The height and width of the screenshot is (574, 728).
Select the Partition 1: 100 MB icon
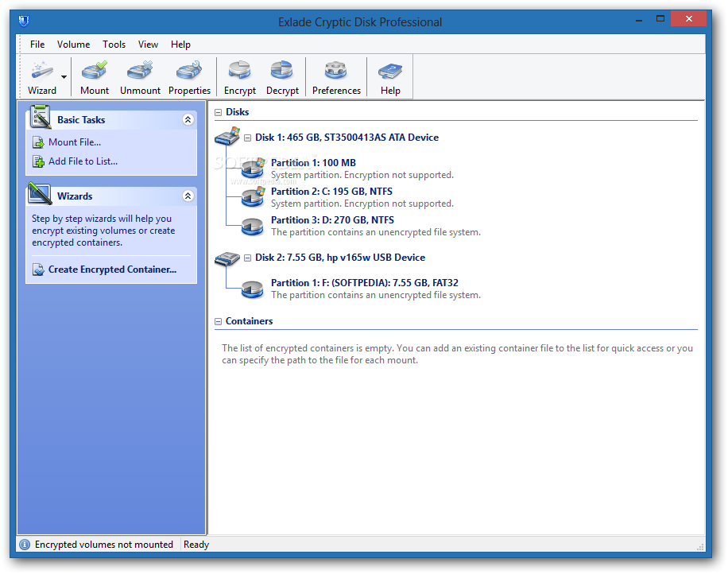(x=253, y=168)
